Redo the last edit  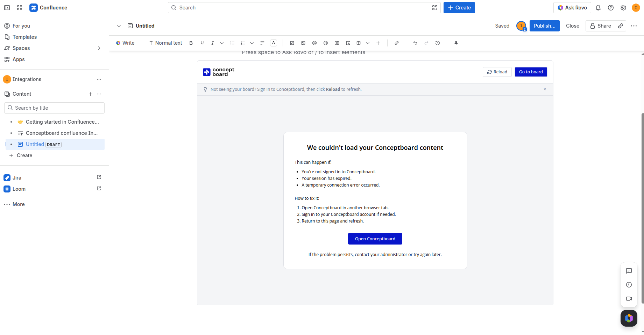426,43
